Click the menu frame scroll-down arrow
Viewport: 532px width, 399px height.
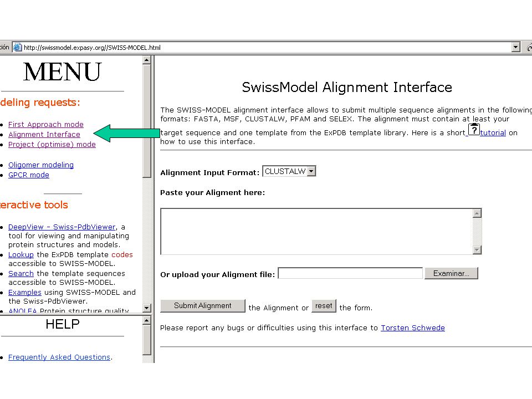coord(146,308)
